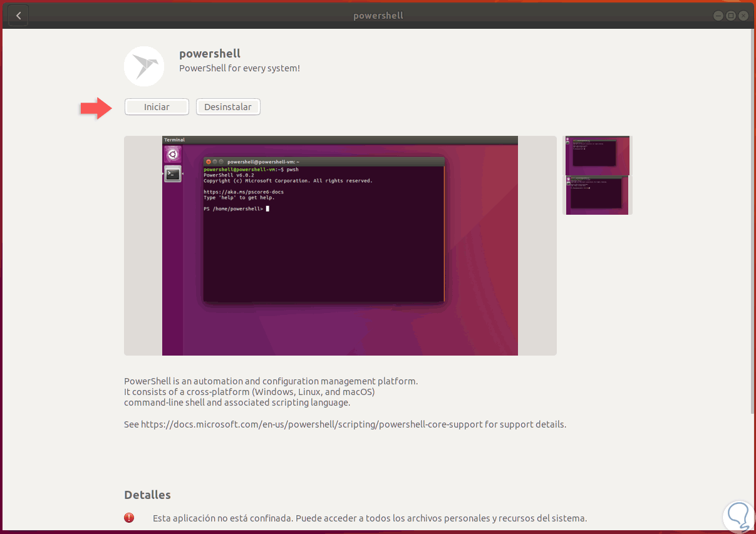This screenshot has width=756, height=534.
Task: Uninstall PowerShell via the Desinstalar button
Action: (x=228, y=106)
